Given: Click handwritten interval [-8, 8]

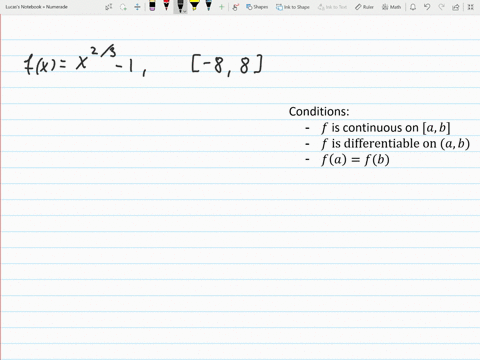Looking at the screenshot, I should (227, 65).
